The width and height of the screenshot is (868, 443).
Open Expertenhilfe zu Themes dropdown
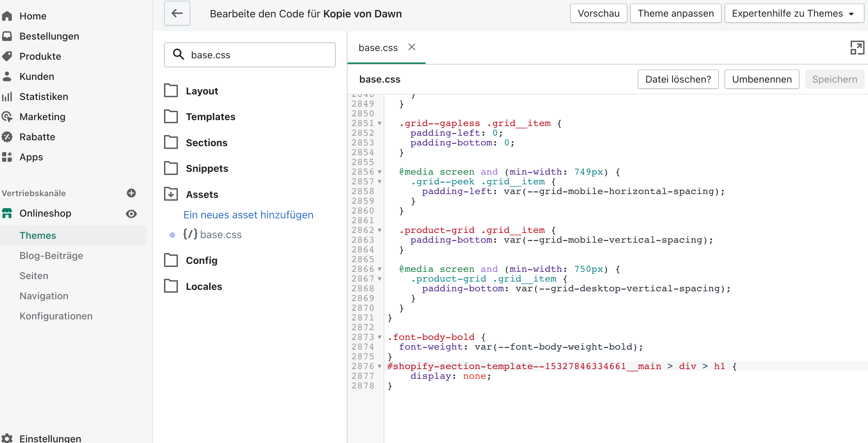(x=794, y=14)
